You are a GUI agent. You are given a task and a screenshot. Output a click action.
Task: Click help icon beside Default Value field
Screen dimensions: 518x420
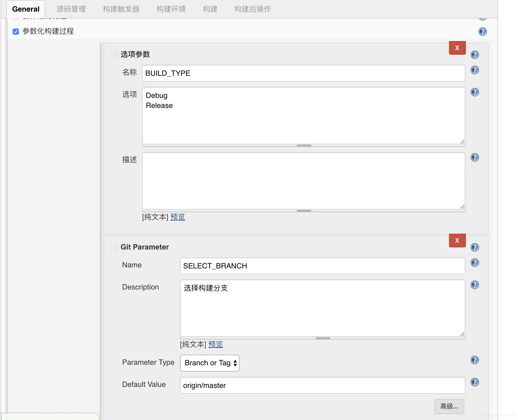point(474,382)
